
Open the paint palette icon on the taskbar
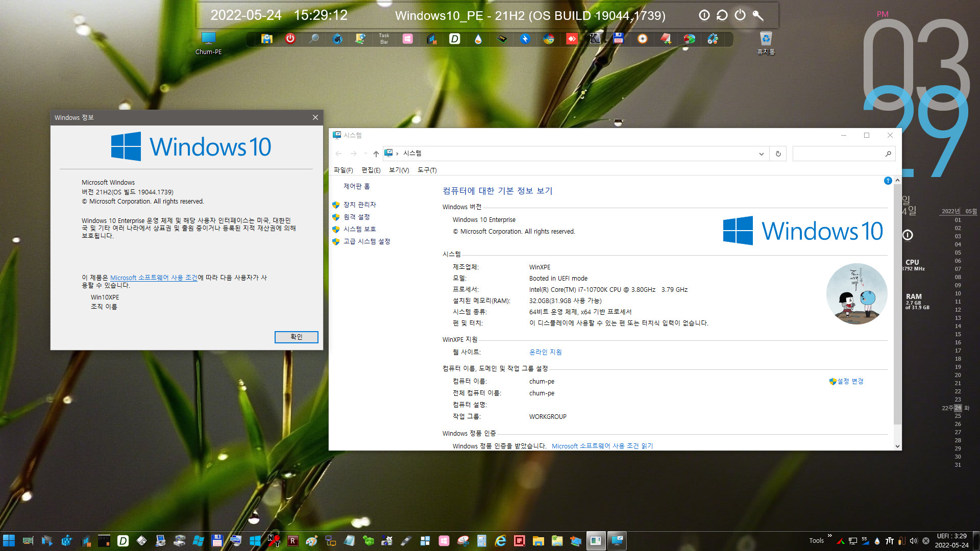click(311, 541)
